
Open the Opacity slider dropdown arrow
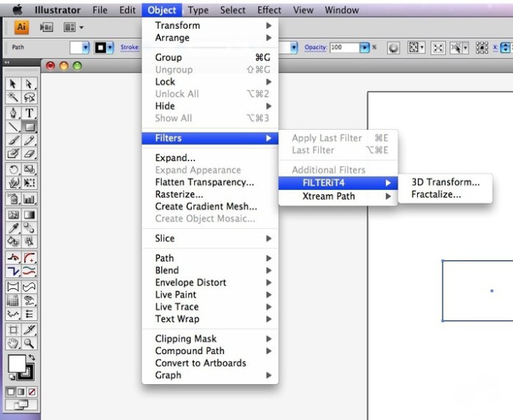364,48
